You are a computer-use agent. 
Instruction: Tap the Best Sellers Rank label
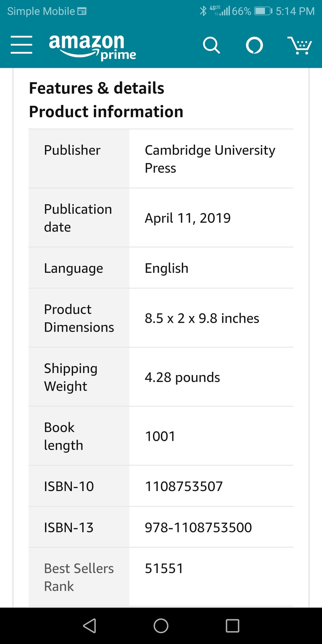[x=79, y=577]
